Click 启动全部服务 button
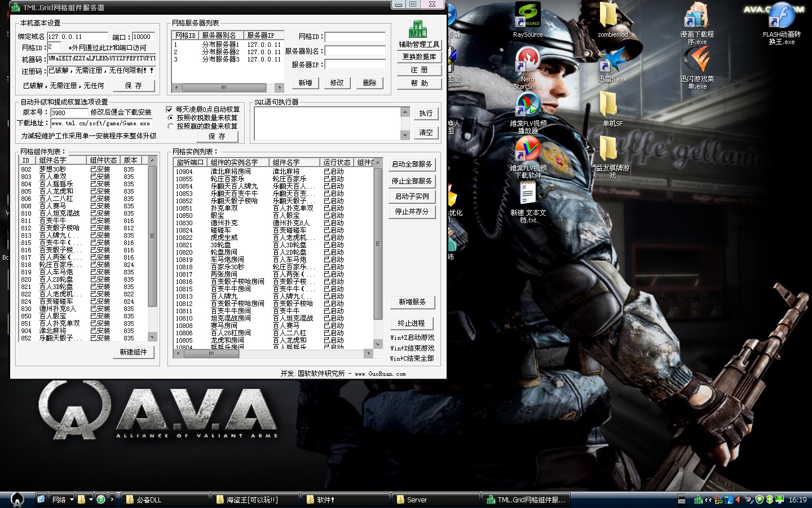This screenshot has height=508, width=812. [x=412, y=164]
